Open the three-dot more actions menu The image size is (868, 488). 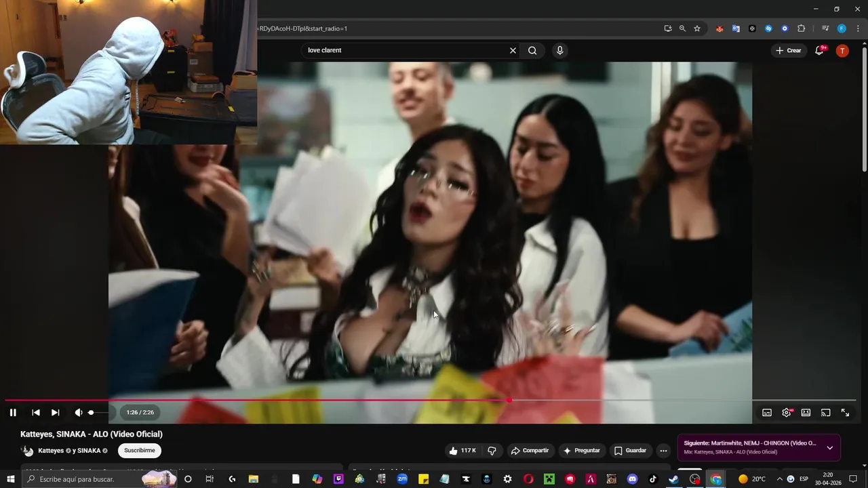tap(663, 451)
